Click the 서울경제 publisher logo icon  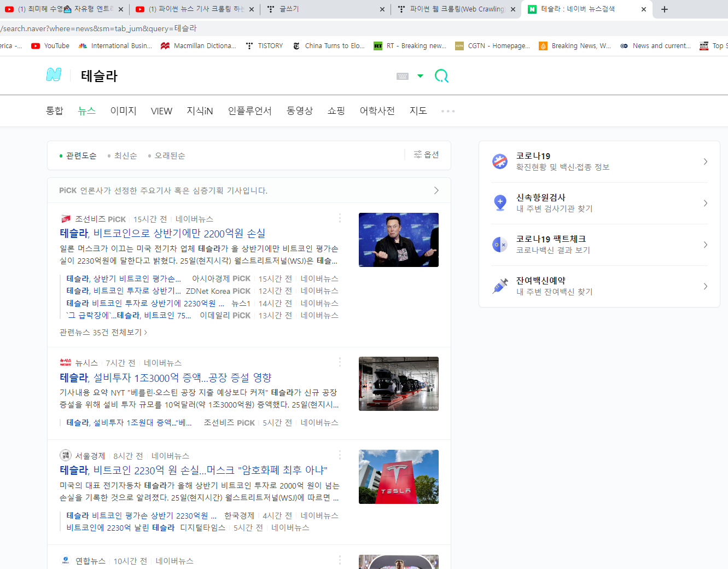[x=66, y=455]
